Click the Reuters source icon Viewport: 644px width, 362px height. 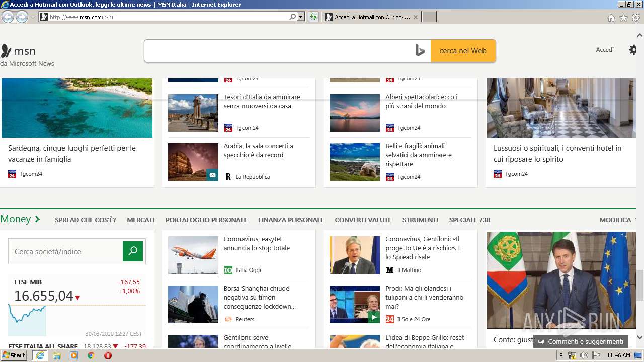click(x=228, y=319)
